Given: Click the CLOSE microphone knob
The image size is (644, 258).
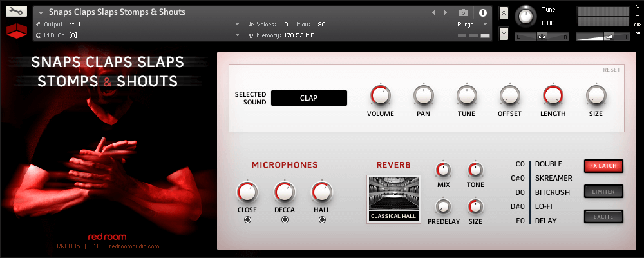Looking at the screenshot, I should pos(247,192).
